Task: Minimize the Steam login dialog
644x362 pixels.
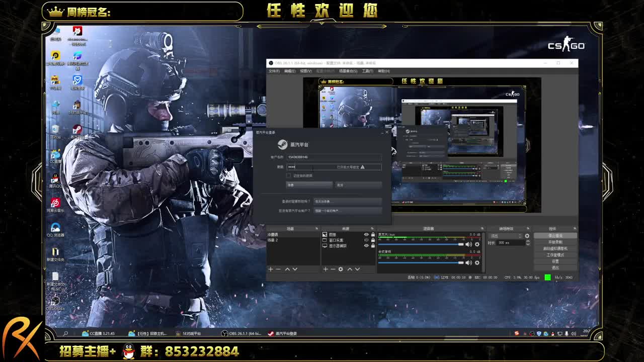Action: (x=381, y=132)
